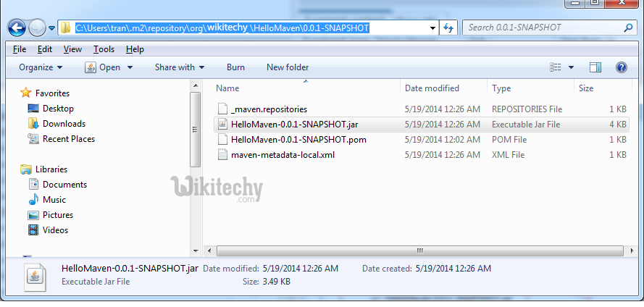
Task: Open the Help question mark icon
Action: [x=622, y=67]
